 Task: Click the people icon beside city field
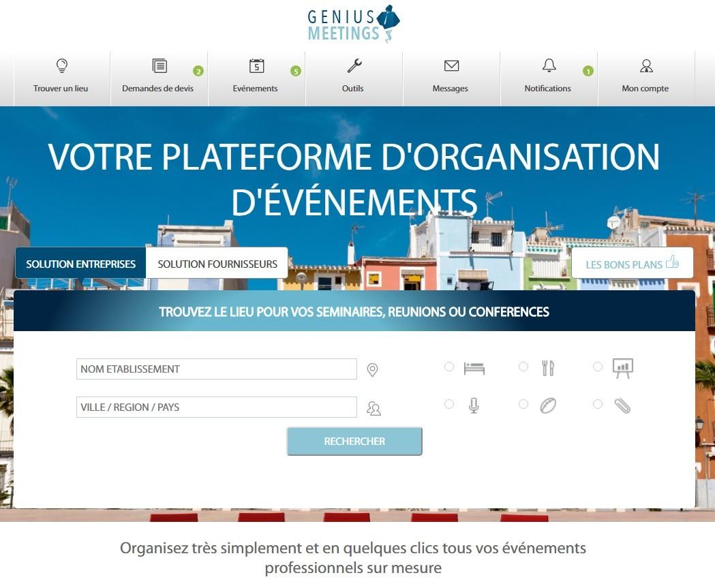click(374, 408)
